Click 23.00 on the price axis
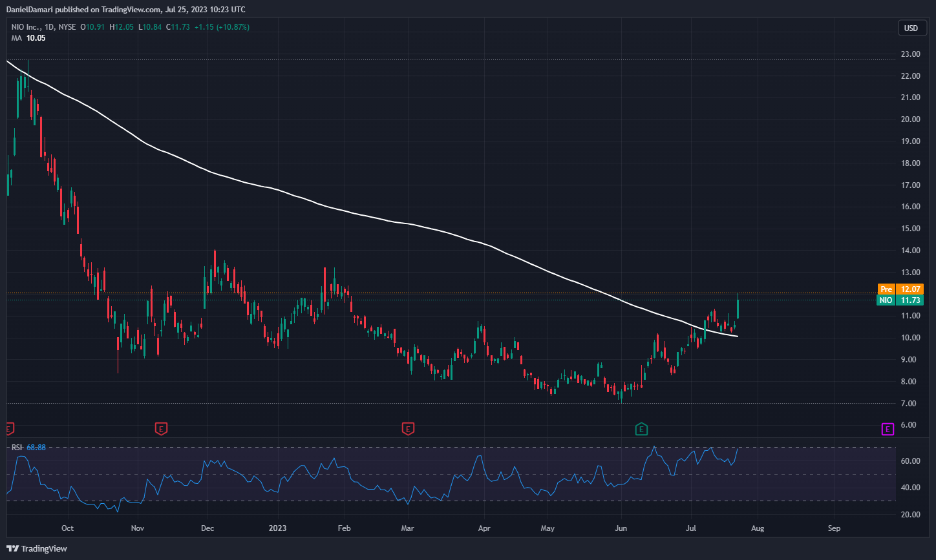This screenshot has height=560, width=936. click(911, 54)
